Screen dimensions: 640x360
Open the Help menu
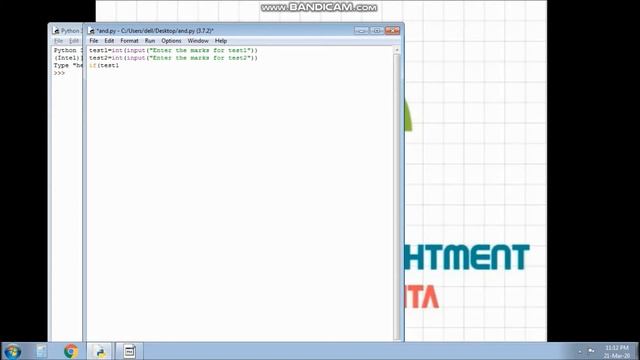click(221, 41)
